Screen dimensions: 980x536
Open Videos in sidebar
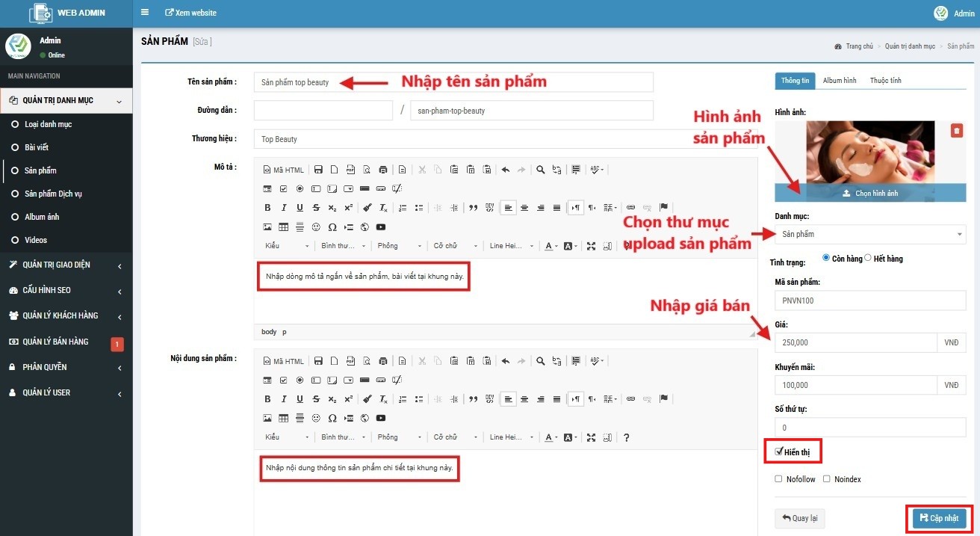(36, 240)
